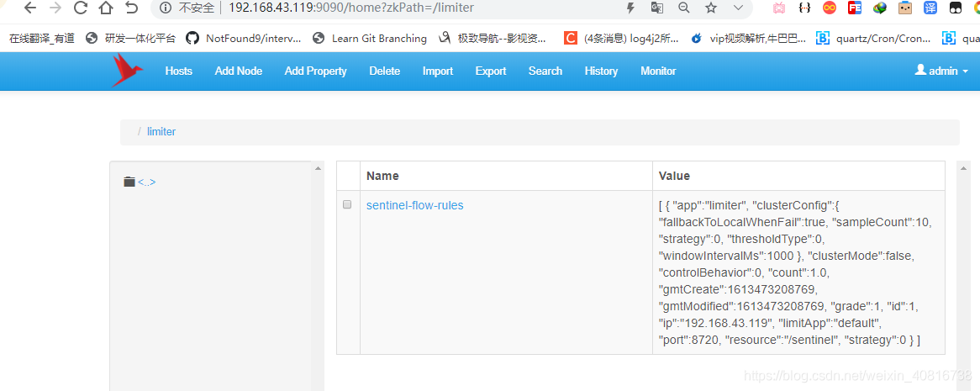Click the browser forward arrow

(x=55, y=8)
